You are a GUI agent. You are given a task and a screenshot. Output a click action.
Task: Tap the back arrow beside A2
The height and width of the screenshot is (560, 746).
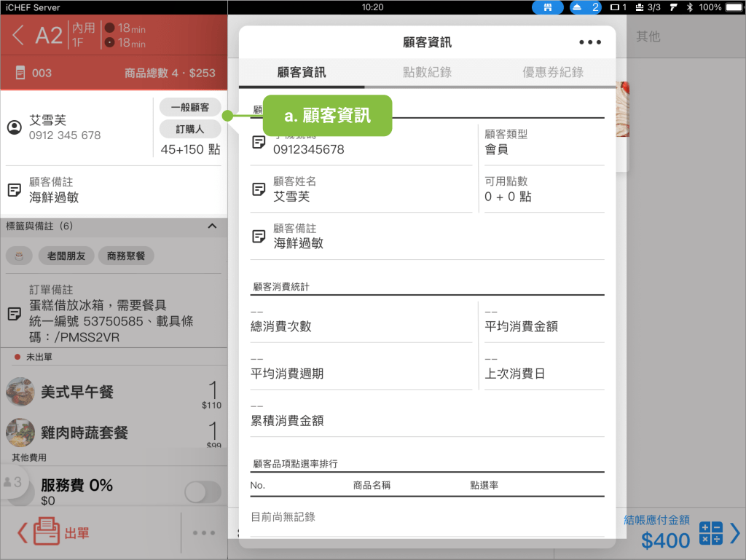(x=19, y=35)
